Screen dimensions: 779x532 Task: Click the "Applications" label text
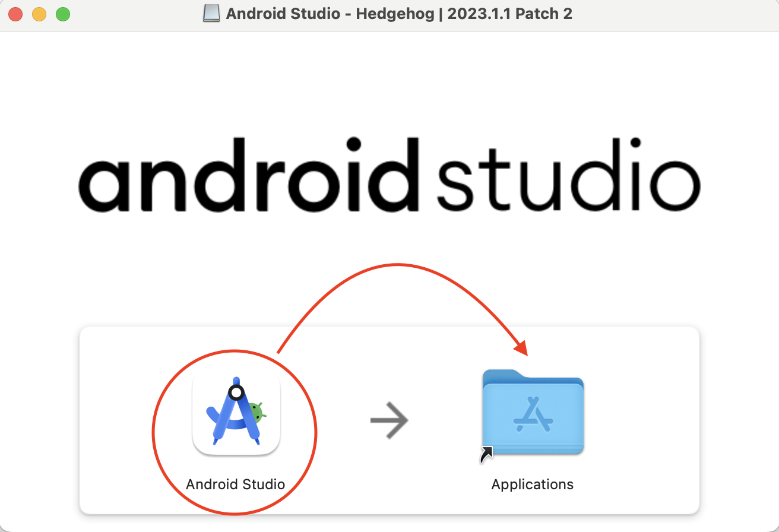[533, 484]
